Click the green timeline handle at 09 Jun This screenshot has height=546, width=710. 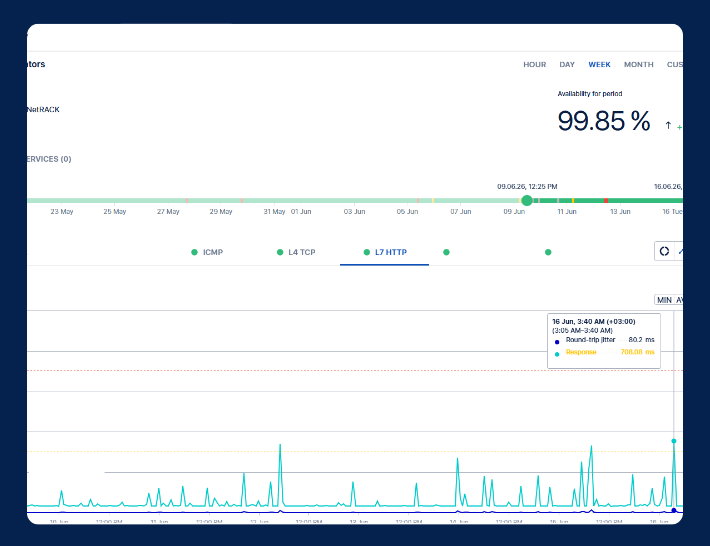point(527,201)
